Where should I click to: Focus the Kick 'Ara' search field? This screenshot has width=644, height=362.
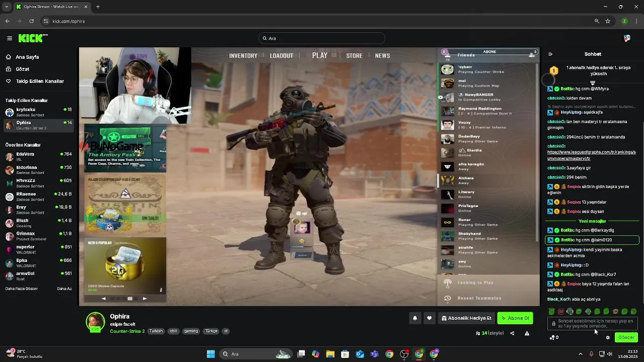pos(322,38)
